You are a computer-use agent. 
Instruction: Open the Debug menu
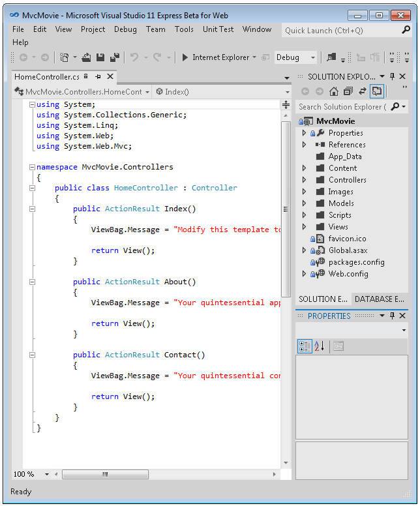coord(125,29)
